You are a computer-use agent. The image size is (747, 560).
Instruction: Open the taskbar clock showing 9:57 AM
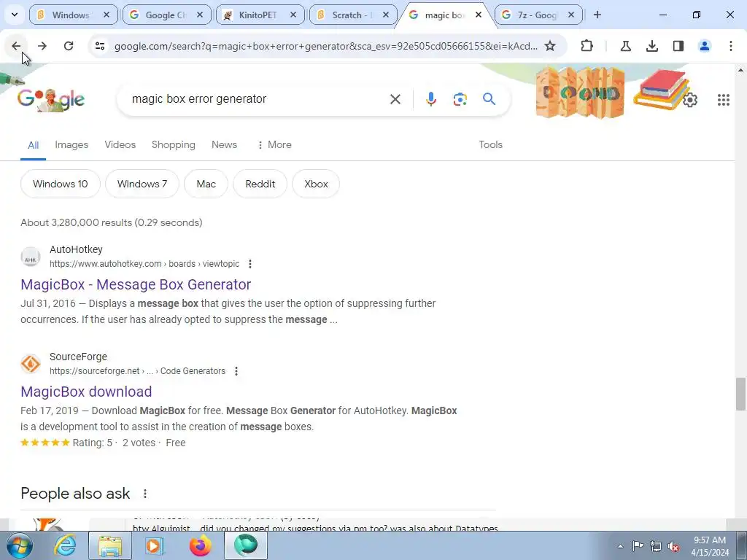click(x=710, y=546)
